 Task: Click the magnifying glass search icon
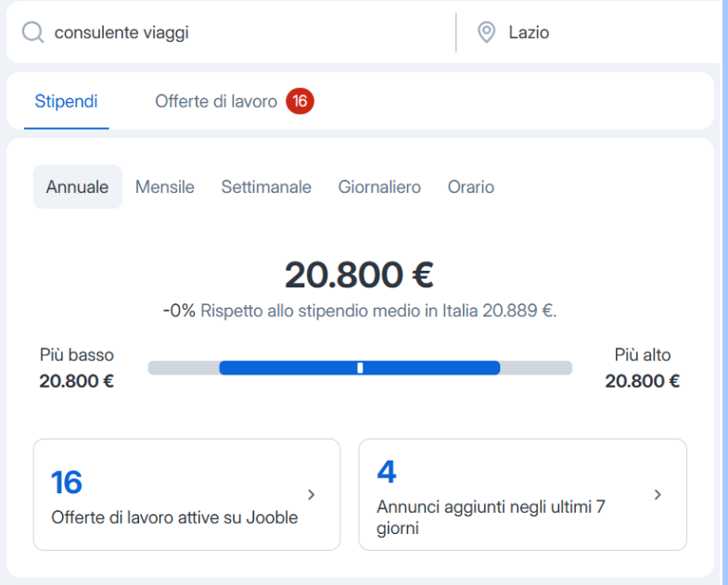coord(32,33)
